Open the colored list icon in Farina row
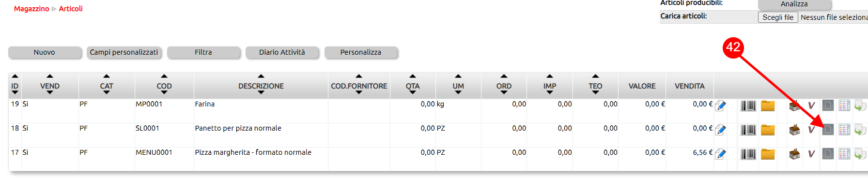The image size is (868, 178). [x=844, y=105]
